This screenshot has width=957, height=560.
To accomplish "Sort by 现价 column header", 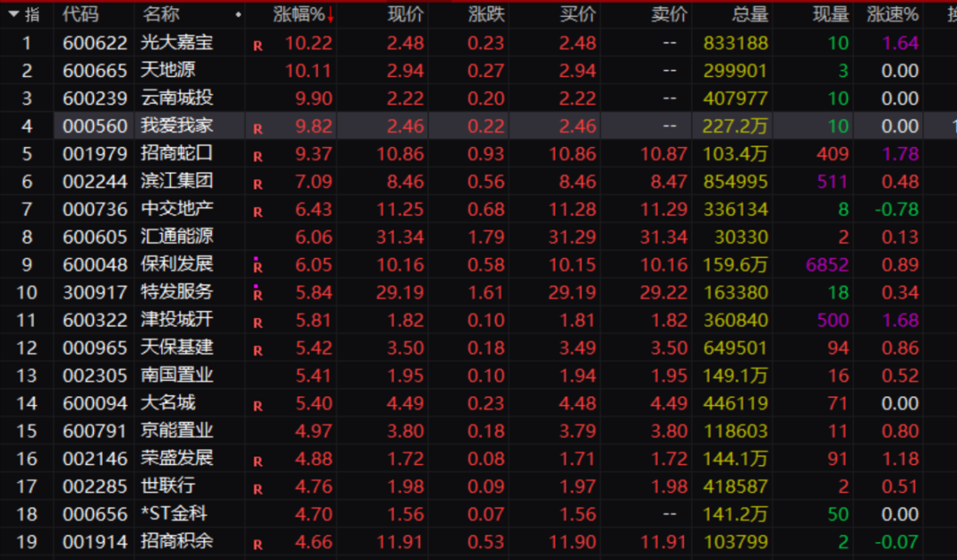I will click(x=405, y=14).
